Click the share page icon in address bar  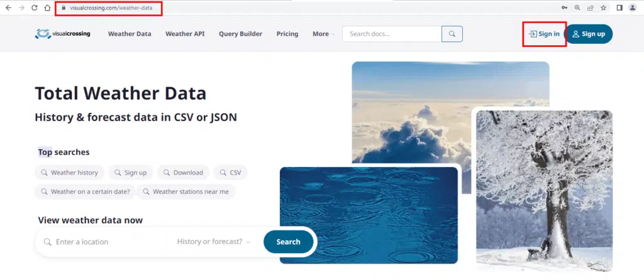[590, 8]
